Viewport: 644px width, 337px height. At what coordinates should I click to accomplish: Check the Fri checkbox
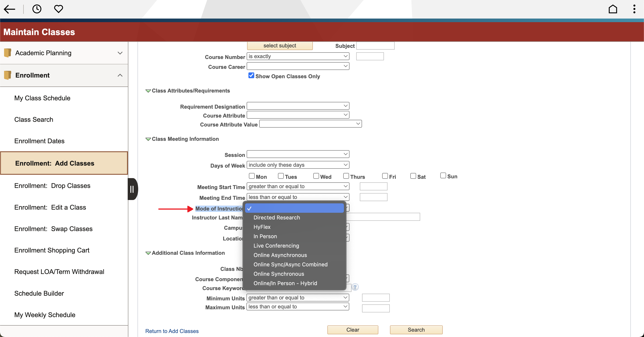[385, 176]
